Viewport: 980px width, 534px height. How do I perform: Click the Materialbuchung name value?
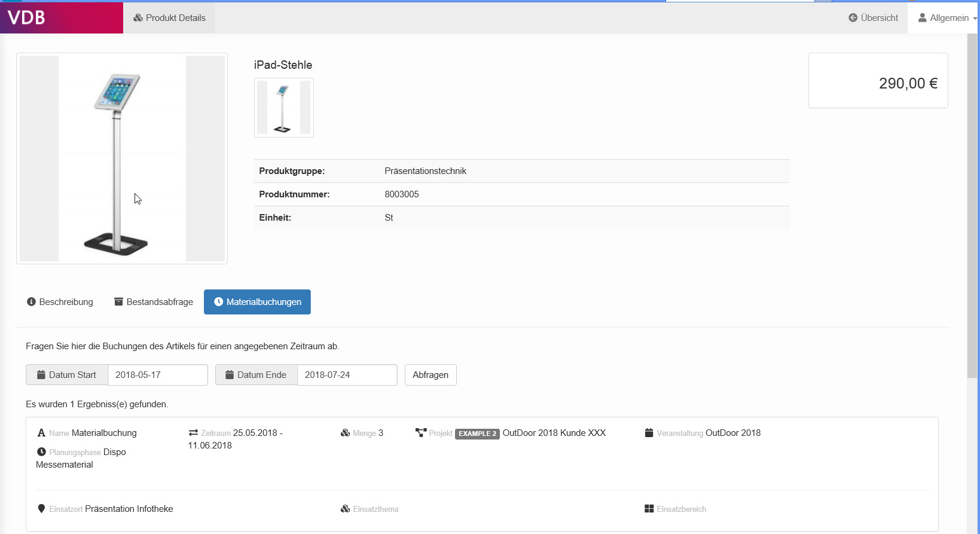point(104,433)
